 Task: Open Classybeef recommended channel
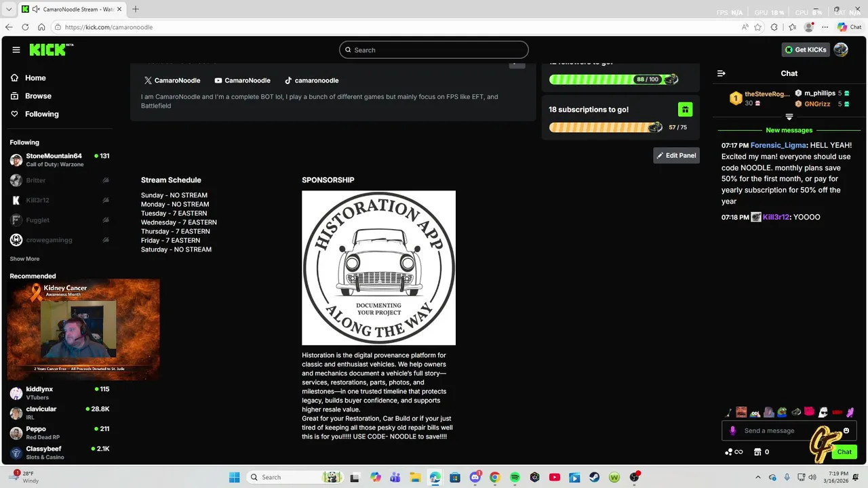click(60, 452)
